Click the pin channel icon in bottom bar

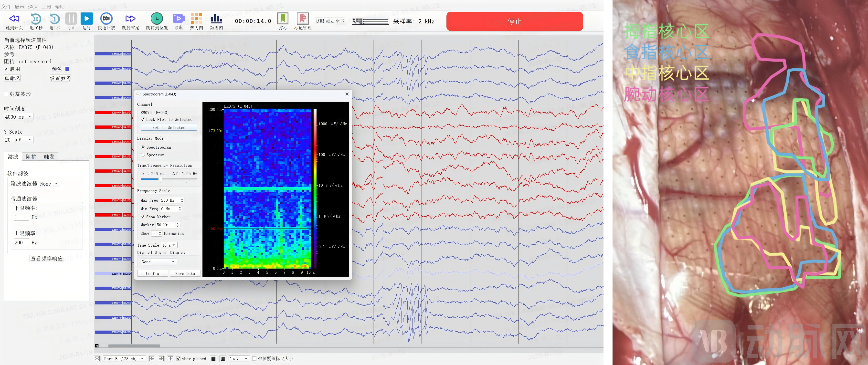point(170,359)
